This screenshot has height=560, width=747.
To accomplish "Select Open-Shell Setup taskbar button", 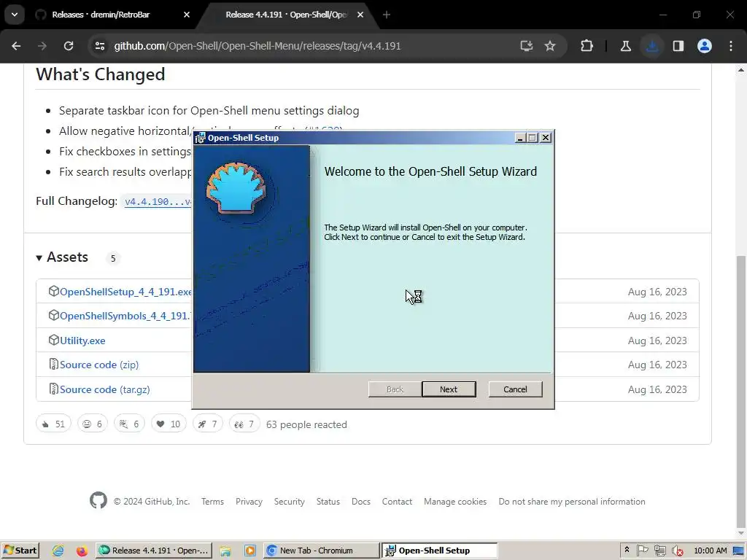I will (x=439, y=551).
